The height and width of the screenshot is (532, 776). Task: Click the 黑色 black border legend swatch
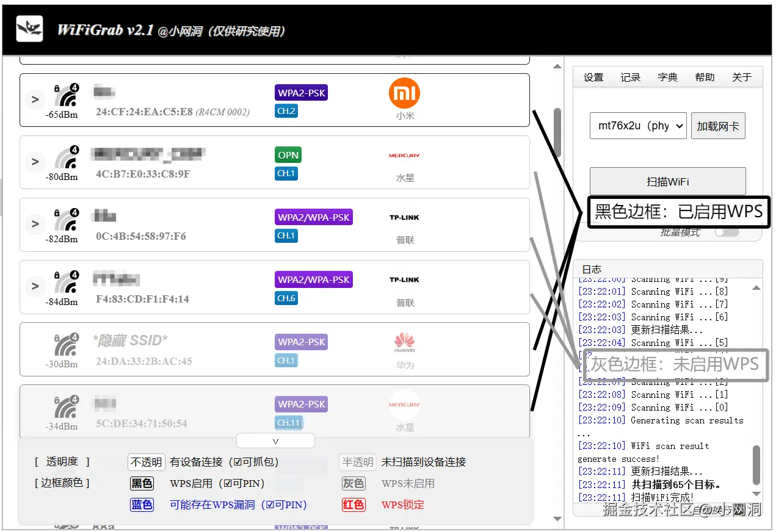click(142, 483)
